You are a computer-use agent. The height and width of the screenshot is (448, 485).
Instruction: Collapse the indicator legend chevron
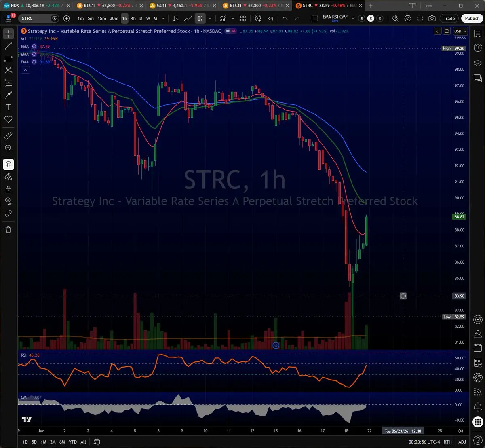[25, 70]
